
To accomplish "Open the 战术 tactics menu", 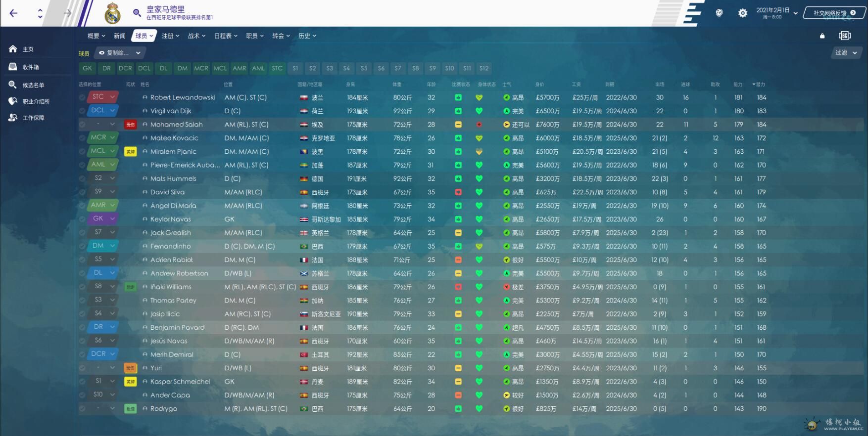I will 196,36.
